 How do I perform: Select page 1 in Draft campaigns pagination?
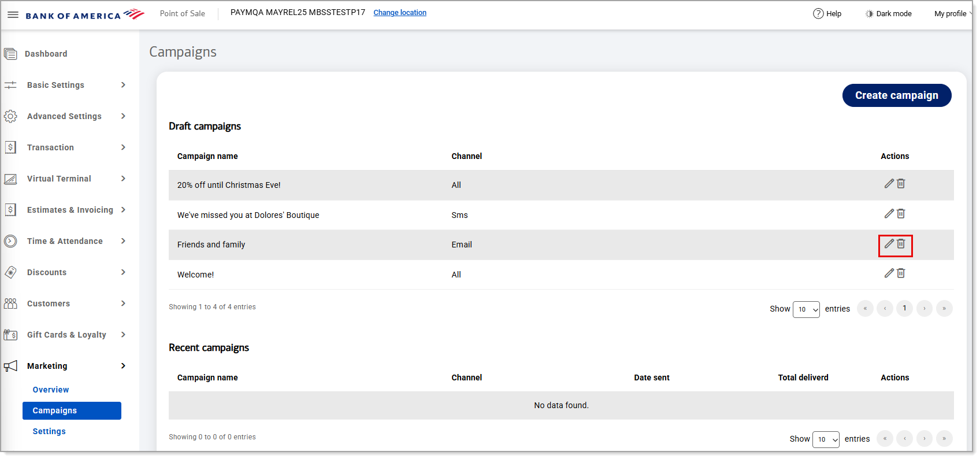pos(904,309)
